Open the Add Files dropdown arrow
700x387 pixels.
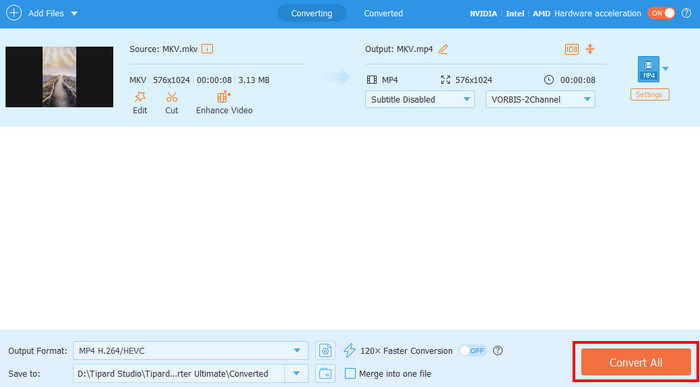tap(74, 13)
